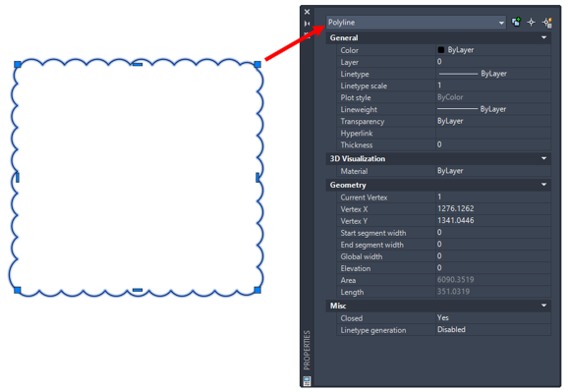Click the Start segment width value
Image resolution: width=568 pixels, height=392 pixels.
point(493,233)
